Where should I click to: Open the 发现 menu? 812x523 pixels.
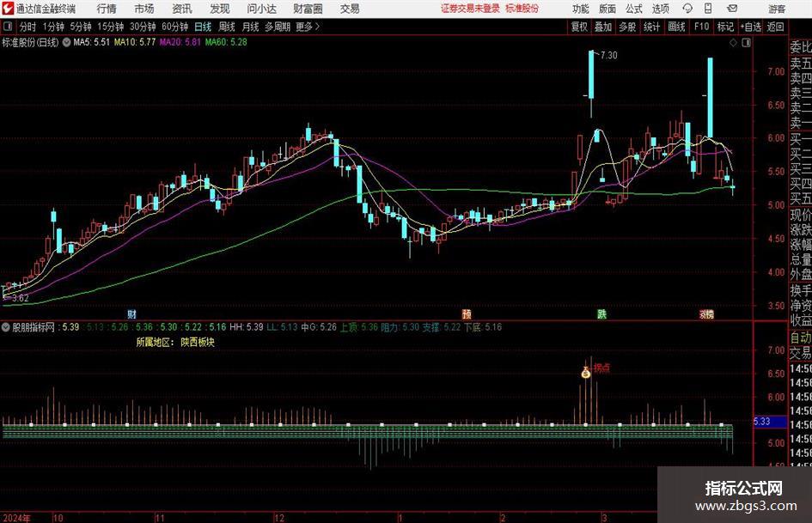(220, 9)
